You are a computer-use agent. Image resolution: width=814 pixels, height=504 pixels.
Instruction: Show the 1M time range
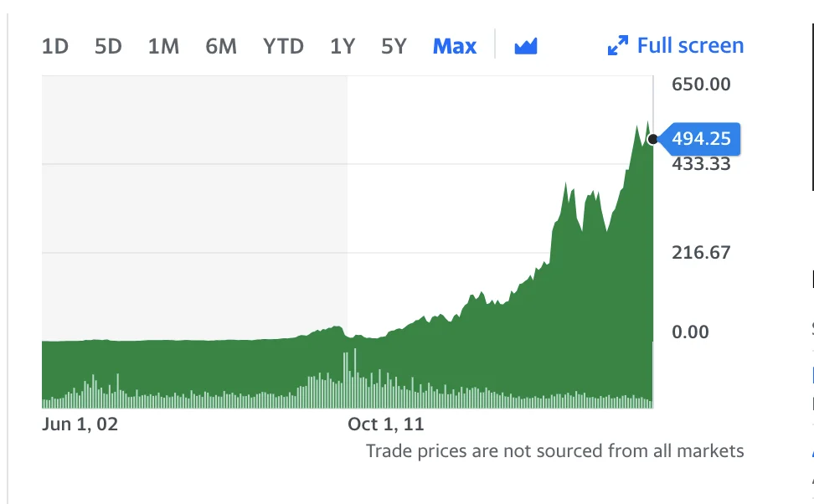[x=163, y=46]
